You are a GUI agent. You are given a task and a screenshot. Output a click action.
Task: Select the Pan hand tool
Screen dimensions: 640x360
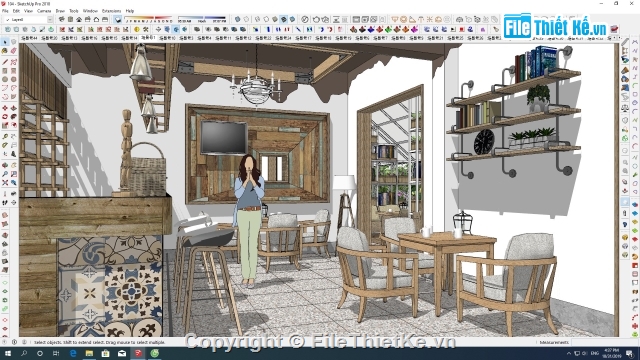tap(13, 165)
